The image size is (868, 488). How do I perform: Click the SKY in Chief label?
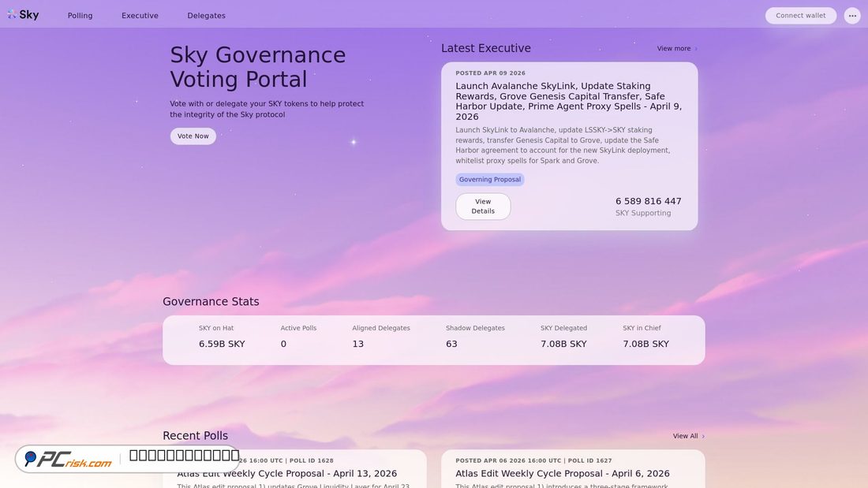pos(642,328)
